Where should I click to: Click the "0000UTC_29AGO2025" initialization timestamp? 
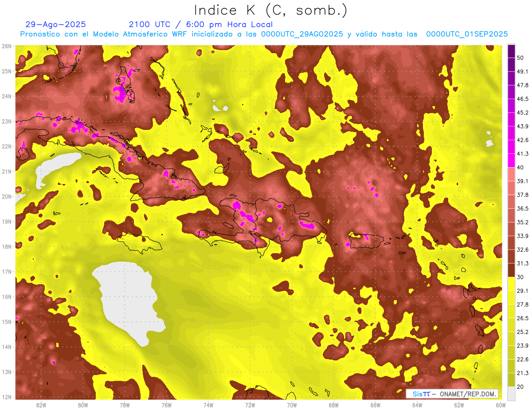pos(302,34)
